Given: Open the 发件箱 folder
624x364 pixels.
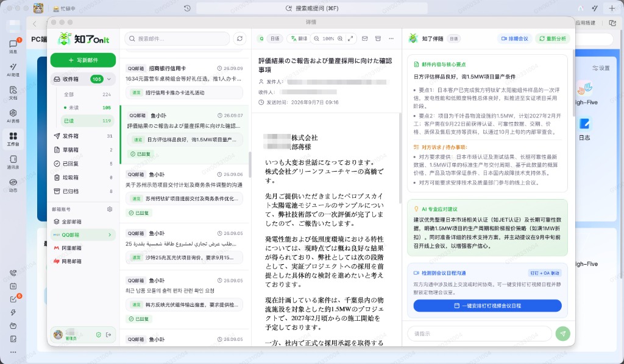Looking at the screenshot, I should point(83,136).
